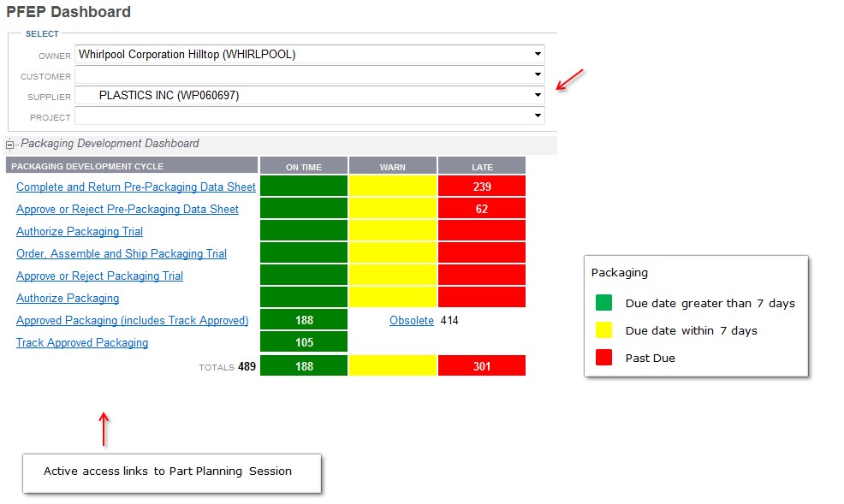Collapse the Packaging Development Dashboard section

(x=10, y=145)
